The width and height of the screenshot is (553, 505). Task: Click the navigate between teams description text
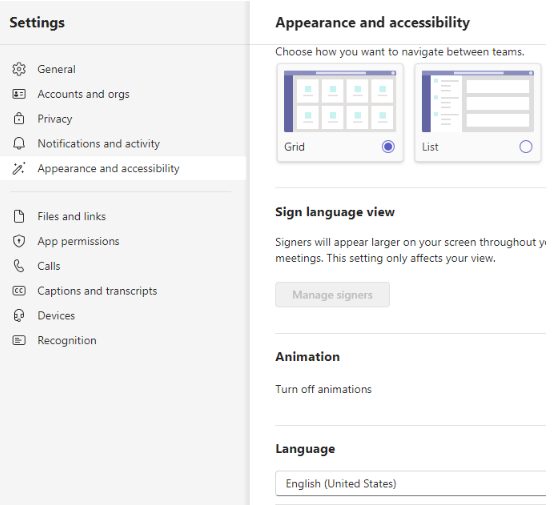[400, 52]
